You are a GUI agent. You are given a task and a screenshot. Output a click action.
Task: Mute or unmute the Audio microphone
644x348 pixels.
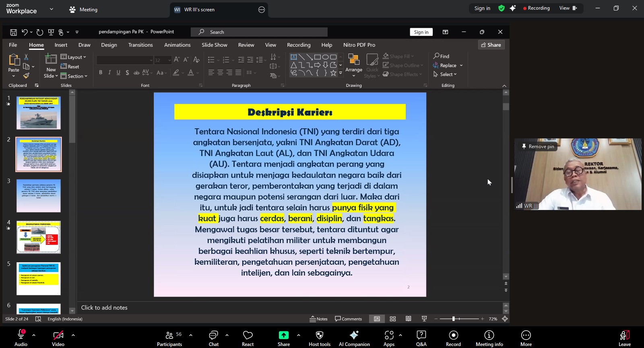(x=21, y=338)
